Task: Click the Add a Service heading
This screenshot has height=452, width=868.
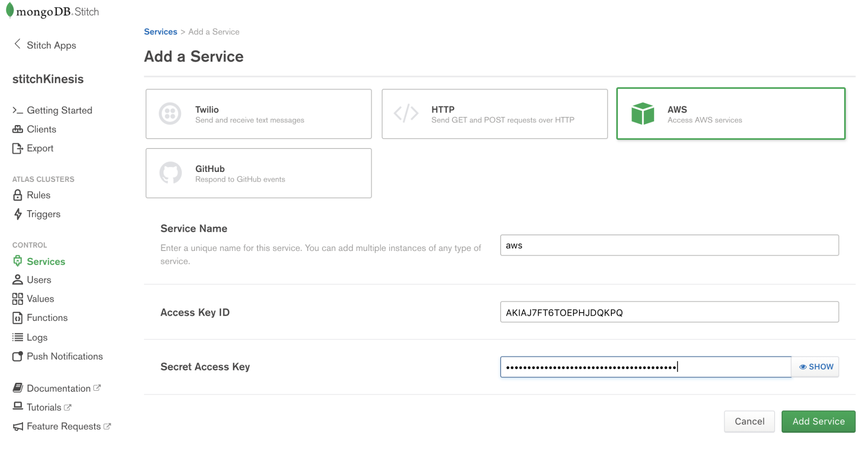Action: tap(194, 56)
